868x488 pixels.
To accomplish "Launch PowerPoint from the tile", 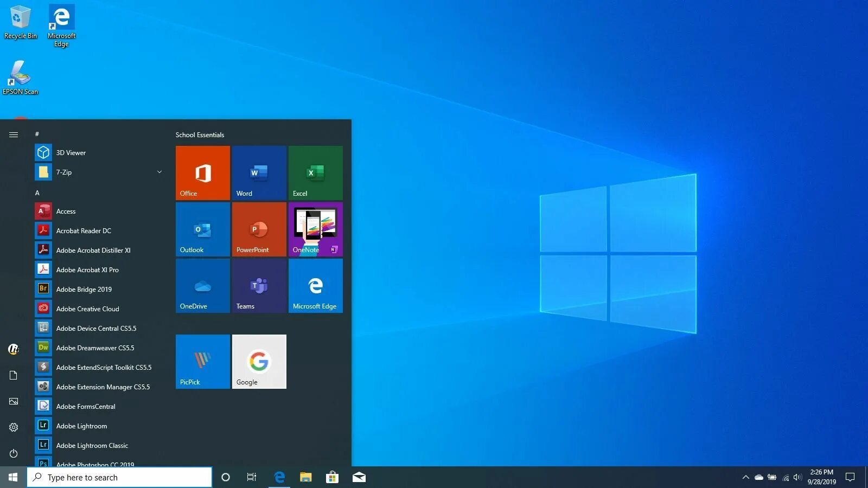I will [x=259, y=229].
